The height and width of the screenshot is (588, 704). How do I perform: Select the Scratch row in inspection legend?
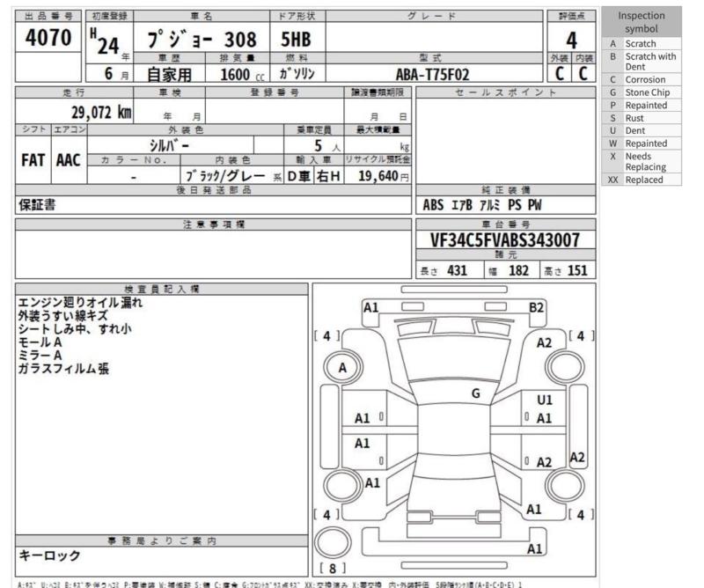pos(647,43)
